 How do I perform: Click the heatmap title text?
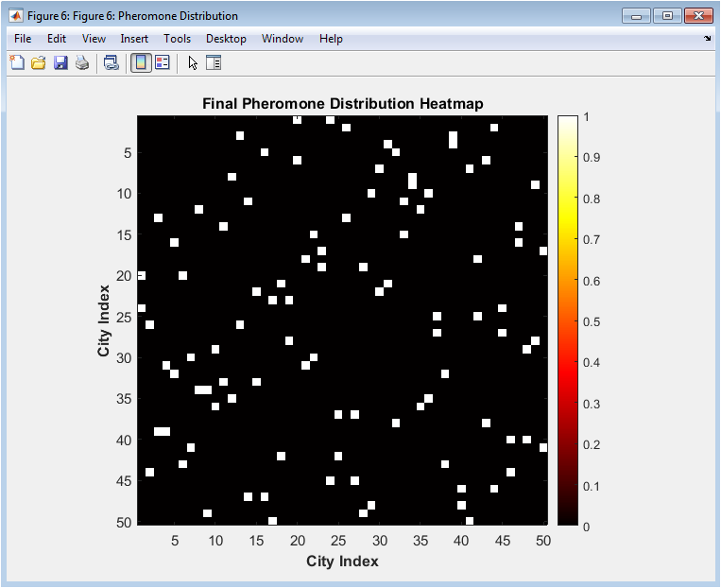[342, 103]
